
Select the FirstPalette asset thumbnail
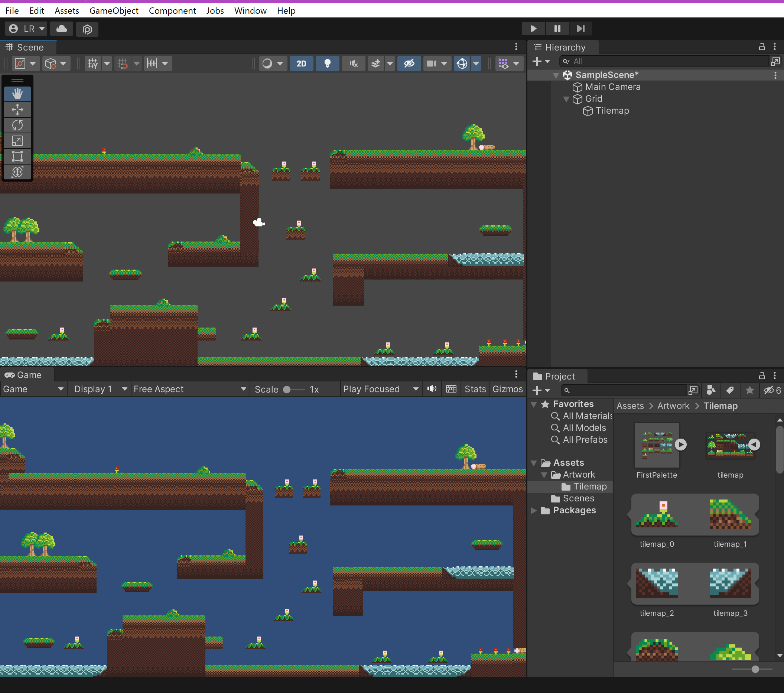coord(657,445)
